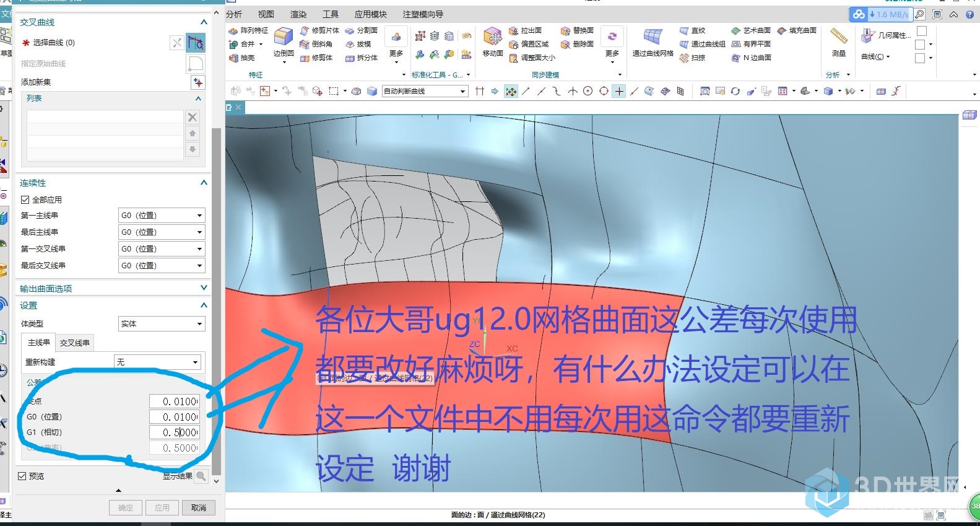980x526 pixels.
Task: Click the 修剪体 (Trim Body) tool
Action: point(316,58)
